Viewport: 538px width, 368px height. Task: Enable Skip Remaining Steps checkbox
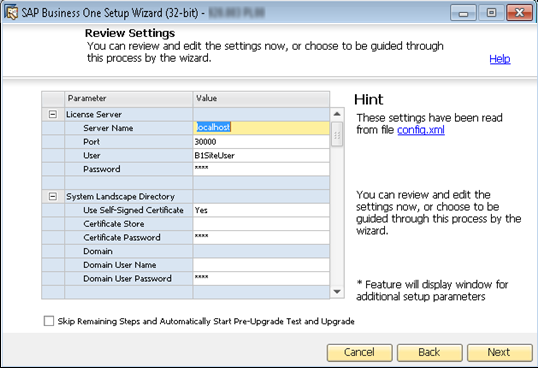point(49,321)
